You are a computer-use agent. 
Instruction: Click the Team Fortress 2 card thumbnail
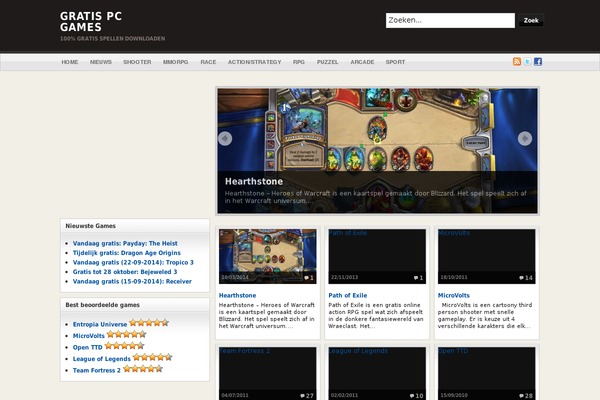[x=267, y=374]
